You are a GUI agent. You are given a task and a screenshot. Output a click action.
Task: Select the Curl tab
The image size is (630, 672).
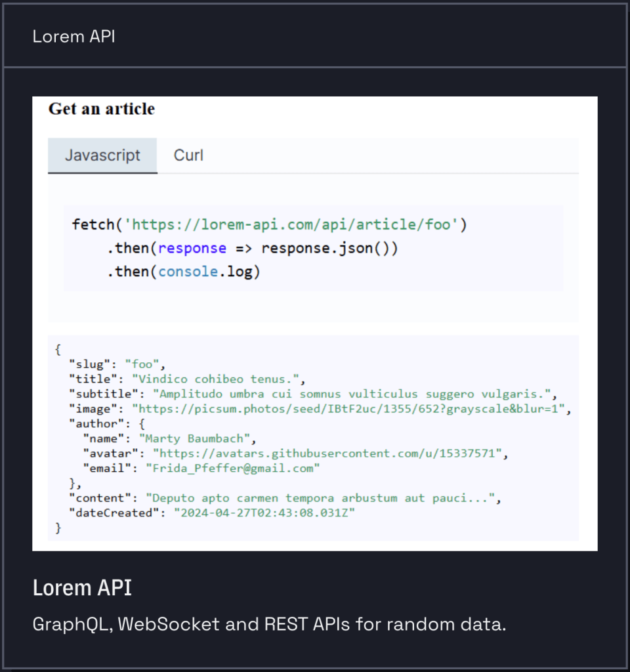(188, 156)
